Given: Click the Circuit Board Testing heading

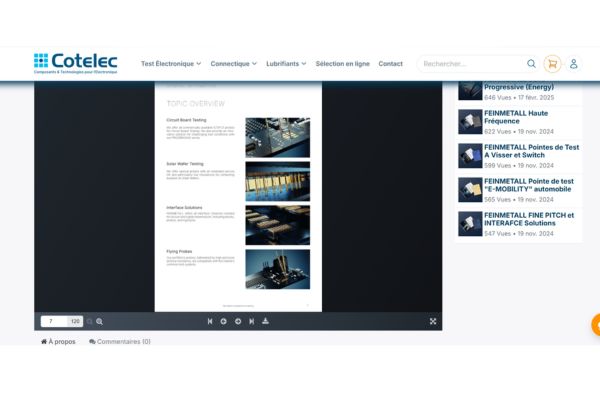Looking at the screenshot, I should pos(186,120).
